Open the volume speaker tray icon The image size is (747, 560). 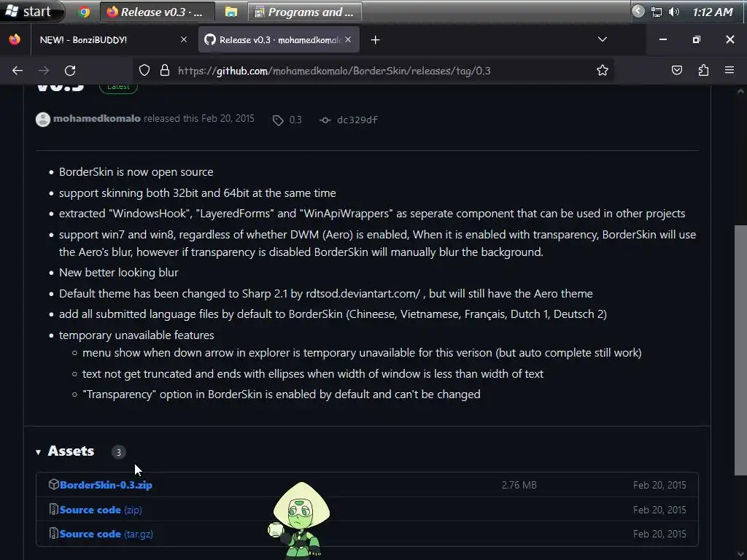click(x=673, y=12)
